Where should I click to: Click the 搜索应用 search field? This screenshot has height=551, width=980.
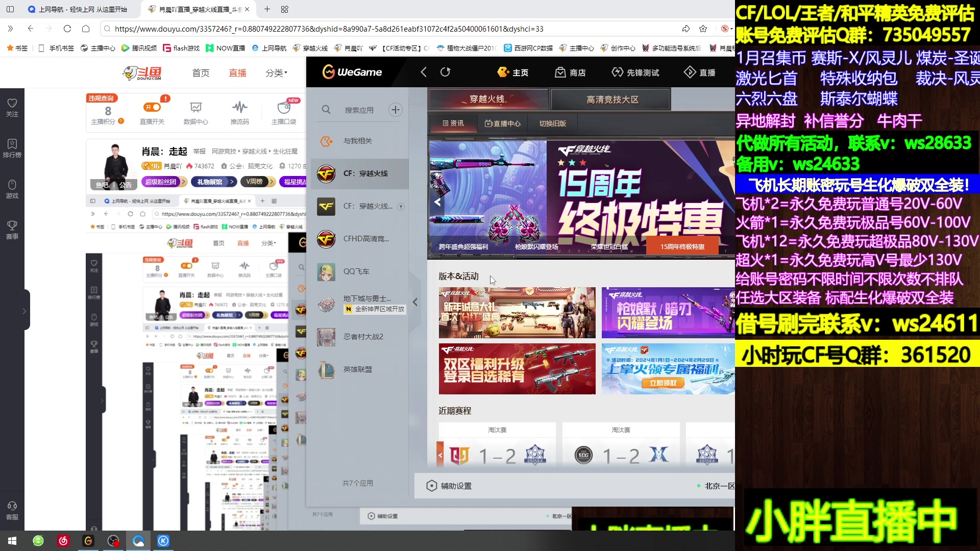click(x=359, y=110)
